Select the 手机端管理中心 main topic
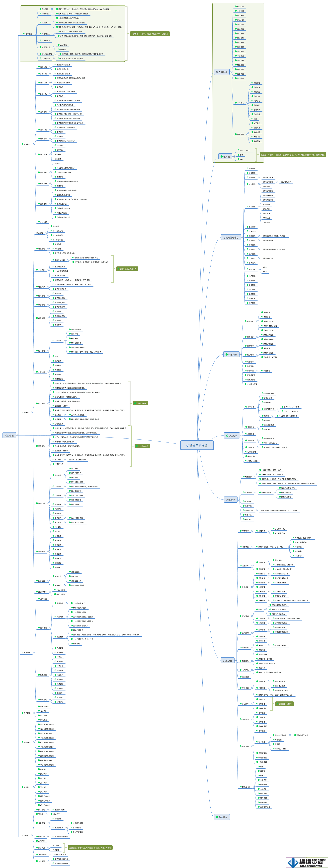The height and width of the screenshot is (868, 329). point(231,238)
